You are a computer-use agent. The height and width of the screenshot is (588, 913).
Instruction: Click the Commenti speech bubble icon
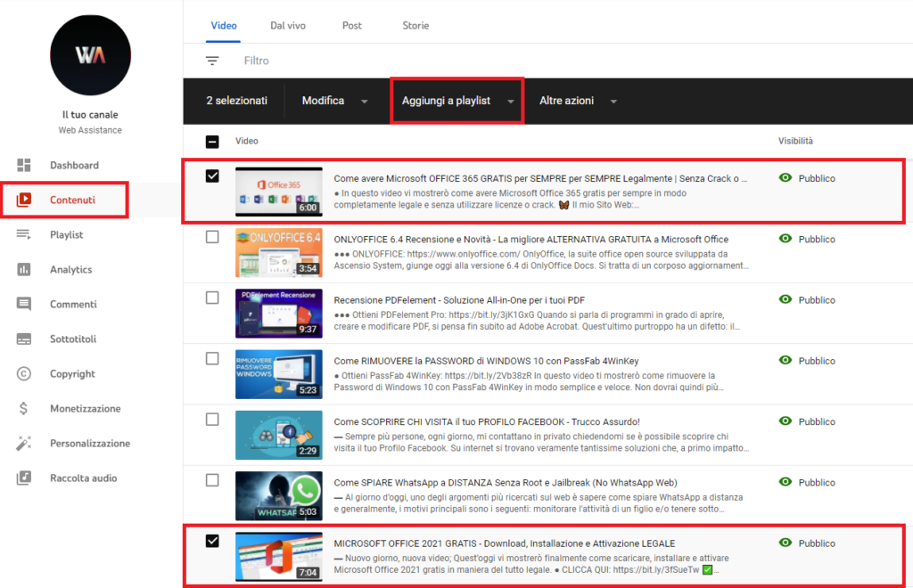pyautogui.click(x=24, y=304)
